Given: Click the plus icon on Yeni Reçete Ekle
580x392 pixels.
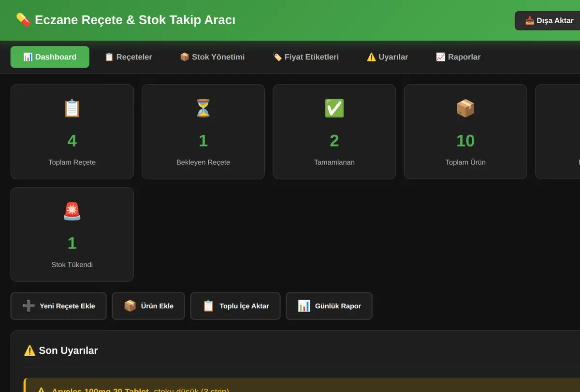Looking at the screenshot, I should tap(29, 306).
